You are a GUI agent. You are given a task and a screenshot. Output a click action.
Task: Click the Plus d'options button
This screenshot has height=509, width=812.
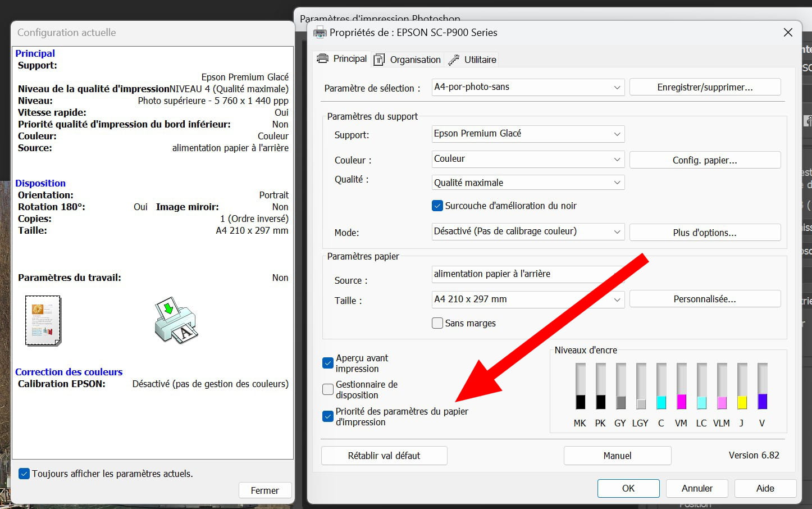point(705,233)
